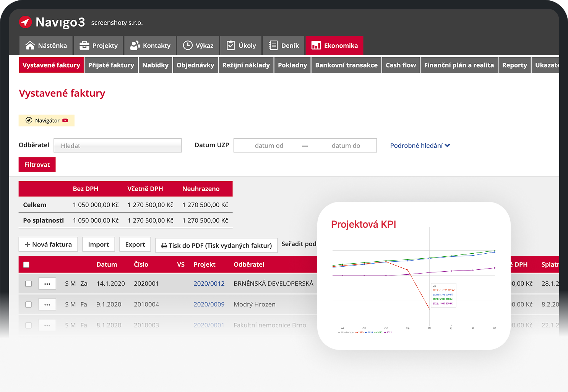Open Nástěnka via the house icon
The height and width of the screenshot is (392, 568).
(x=30, y=45)
